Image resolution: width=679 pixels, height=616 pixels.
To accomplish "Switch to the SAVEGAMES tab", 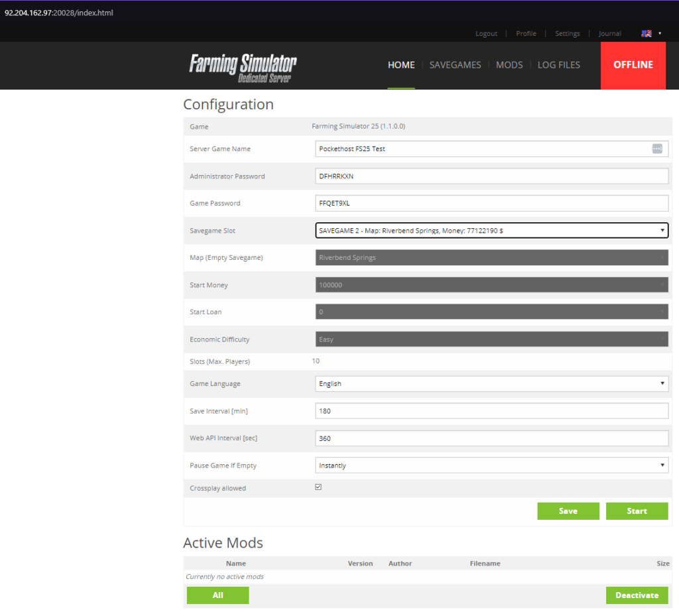I will click(455, 65).
